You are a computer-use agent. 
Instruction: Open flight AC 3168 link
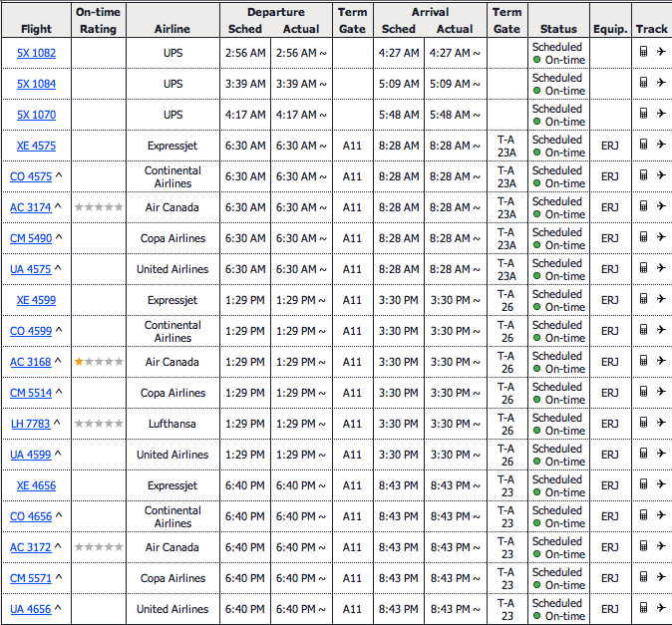[x=31, y=362]
